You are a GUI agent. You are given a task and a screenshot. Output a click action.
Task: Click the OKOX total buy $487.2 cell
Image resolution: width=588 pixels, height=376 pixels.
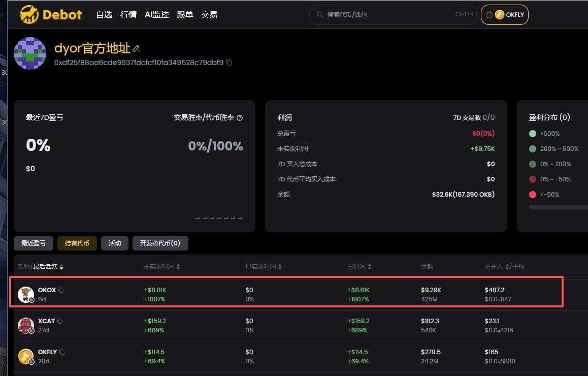click(x=494, y=290)
